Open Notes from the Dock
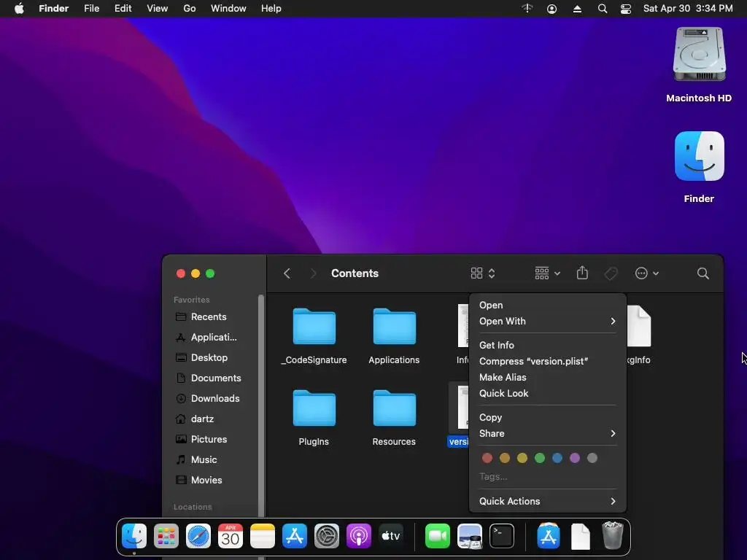The height and width of the screenshot is (560, 747). (263, 536)
